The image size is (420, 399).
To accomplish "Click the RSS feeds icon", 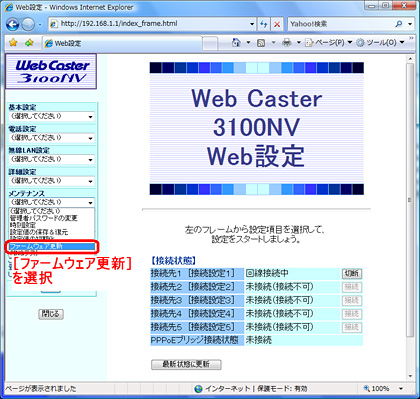I will tap(261, 43).
